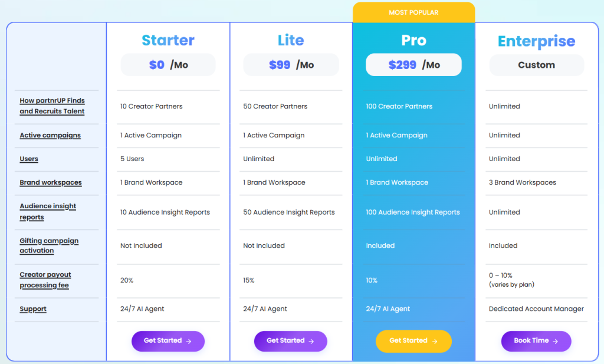Click the $299 /Mo price badge
The height and width of the screenshot is (364, 604).
413,65
